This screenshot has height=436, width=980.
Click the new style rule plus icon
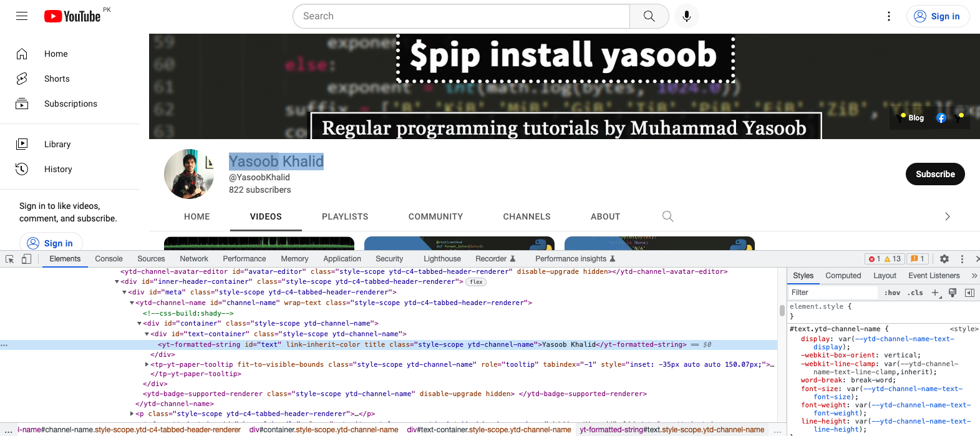pyautogui.click(x=935, y=293)
